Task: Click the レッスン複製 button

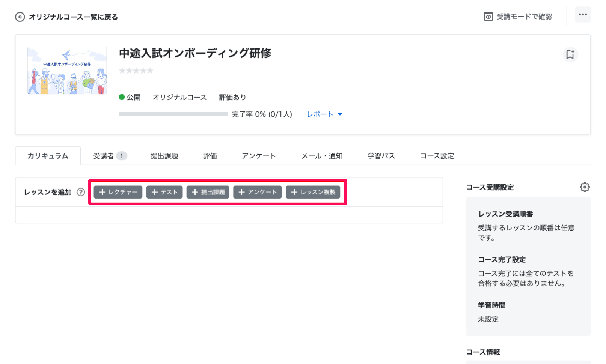Action: click(x=313, y=192)
